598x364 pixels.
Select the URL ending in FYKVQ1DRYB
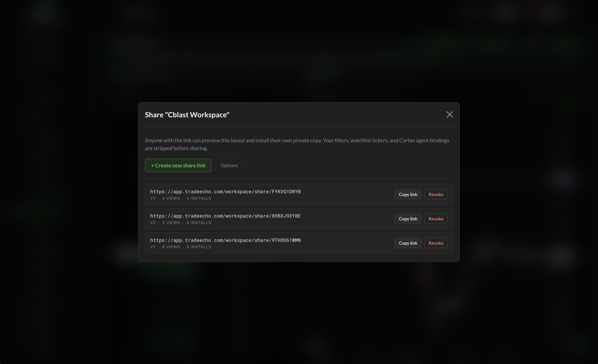pos(225,191)
